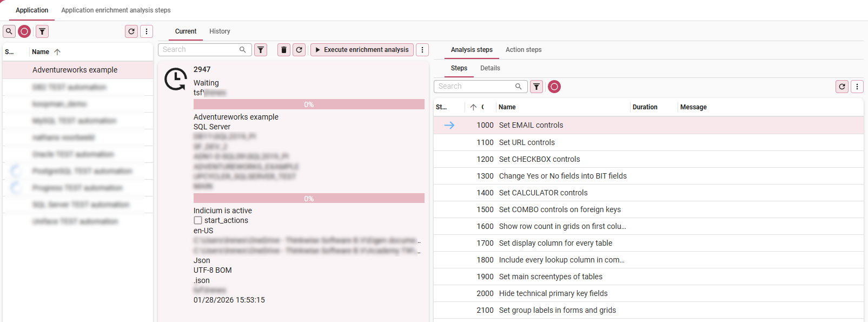The height and width of the screenshot is (322, 868).
Task: Click the red circle icon in Application toolbar
Action: [x=24, y=31]
